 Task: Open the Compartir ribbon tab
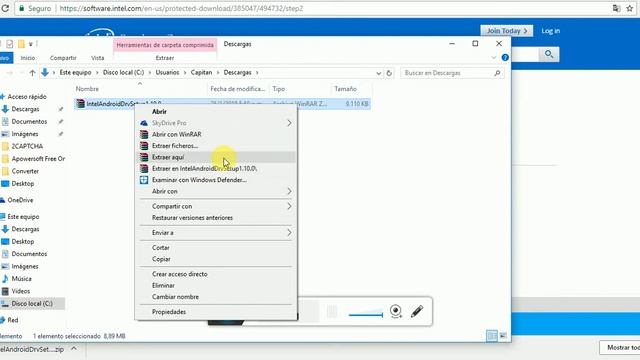(63, 58)
